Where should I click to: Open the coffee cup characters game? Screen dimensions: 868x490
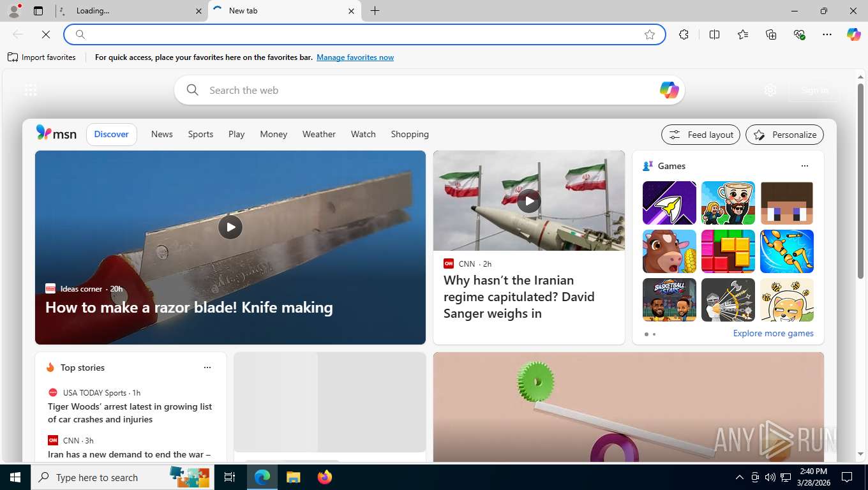(x=728, y=203)
